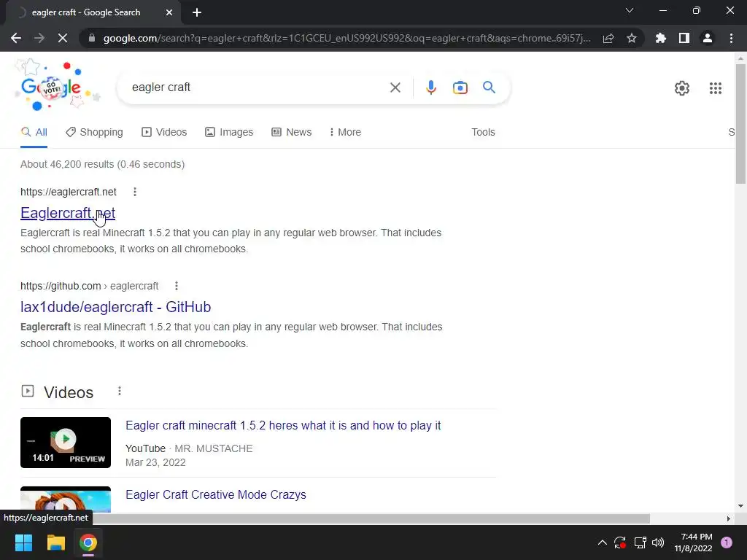Open search Tools options
Viewport: 747px width, 560px height.
483,133
